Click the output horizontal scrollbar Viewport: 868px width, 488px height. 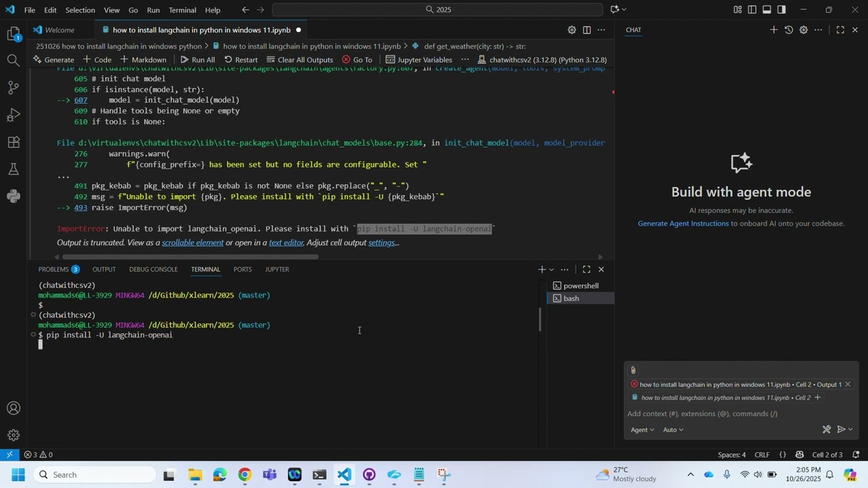(x=190, y=257)
